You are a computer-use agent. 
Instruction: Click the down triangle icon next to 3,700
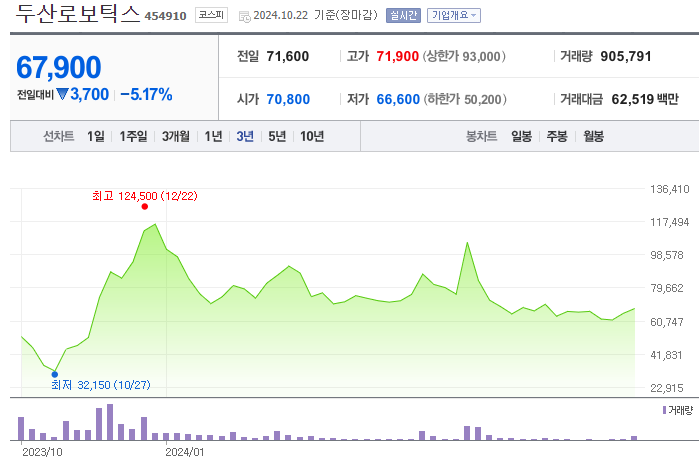[62, 94]
